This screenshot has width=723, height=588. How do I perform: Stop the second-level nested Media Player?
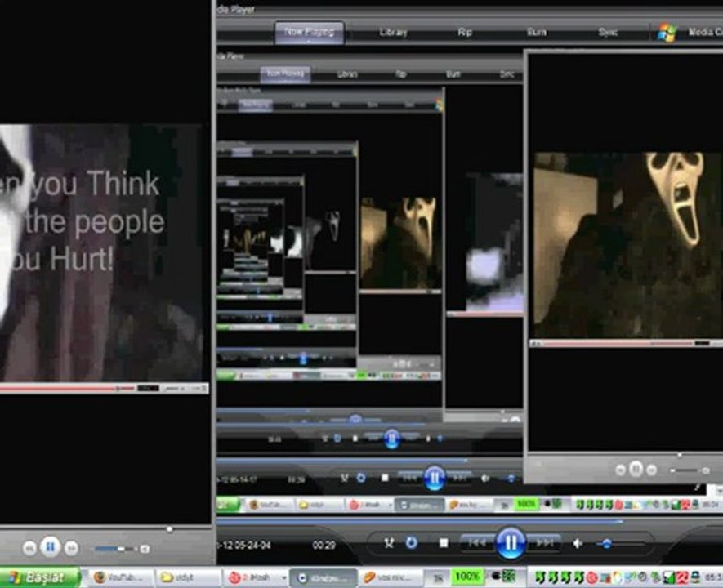(x=385, y=479)
